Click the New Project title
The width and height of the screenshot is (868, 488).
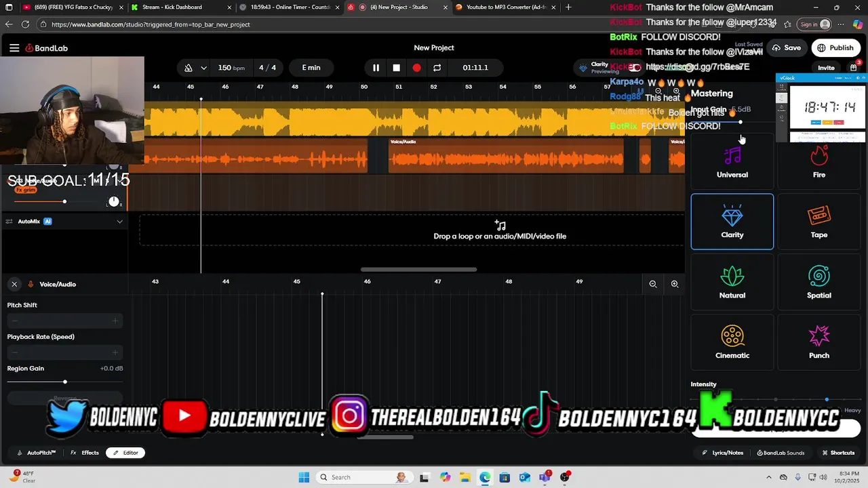[434, 48]
